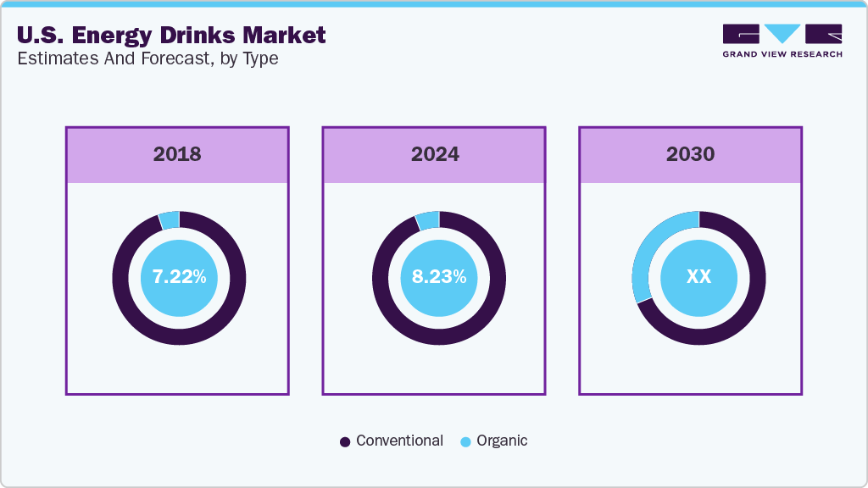Click the dark Conventional legend dot
868x488 pixels.
tap(345, 441)
